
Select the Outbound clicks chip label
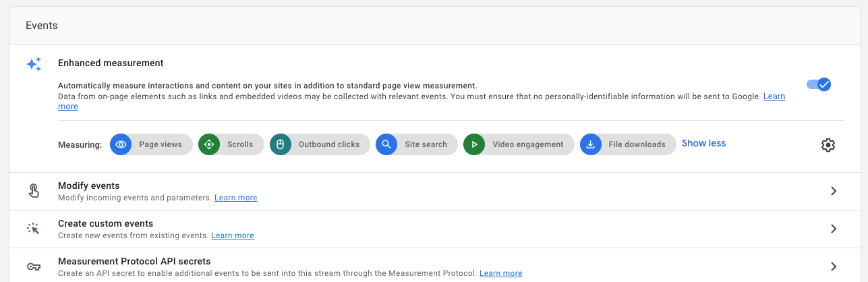pos(329,144)
